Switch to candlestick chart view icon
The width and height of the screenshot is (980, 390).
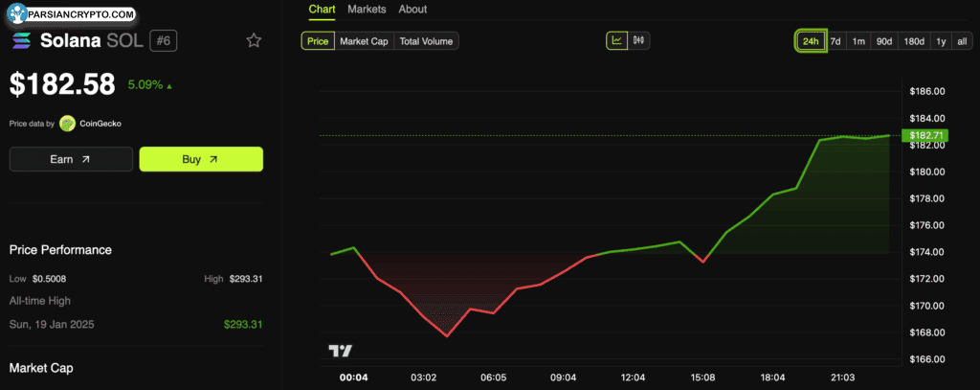[x=638, y=40]
